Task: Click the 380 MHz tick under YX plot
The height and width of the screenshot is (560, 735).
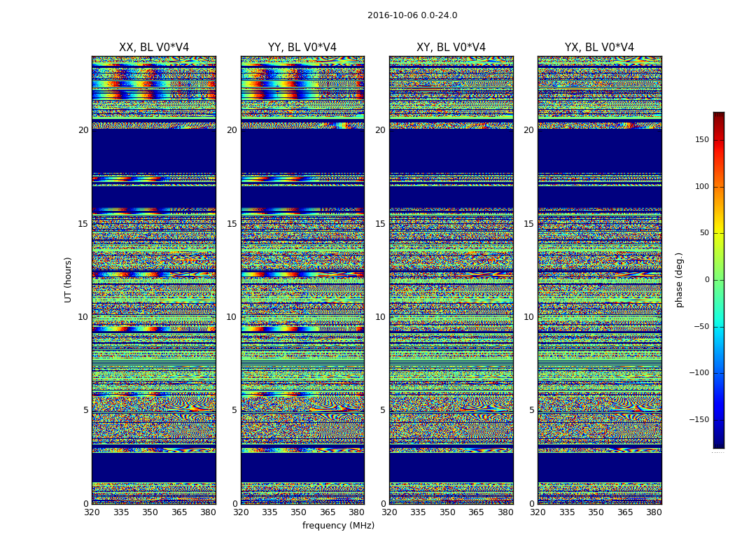Action: [653, 512]
